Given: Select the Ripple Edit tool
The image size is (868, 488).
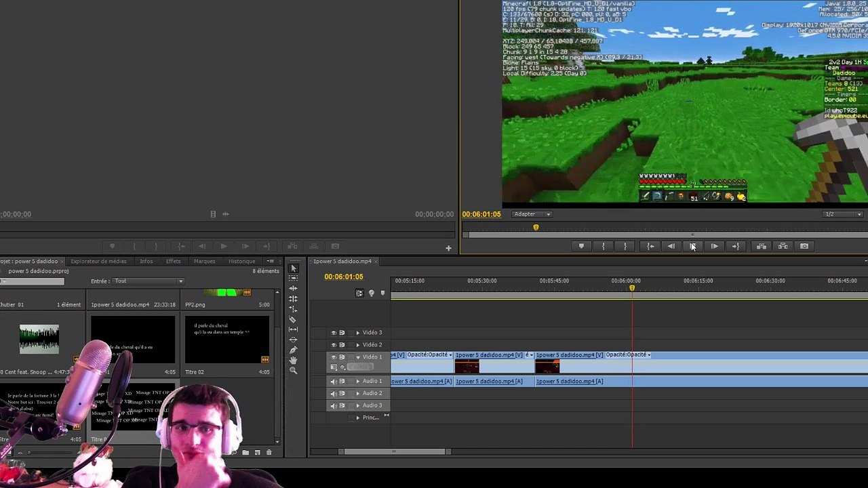Looking at the screenshot, I should pos(294,289).
